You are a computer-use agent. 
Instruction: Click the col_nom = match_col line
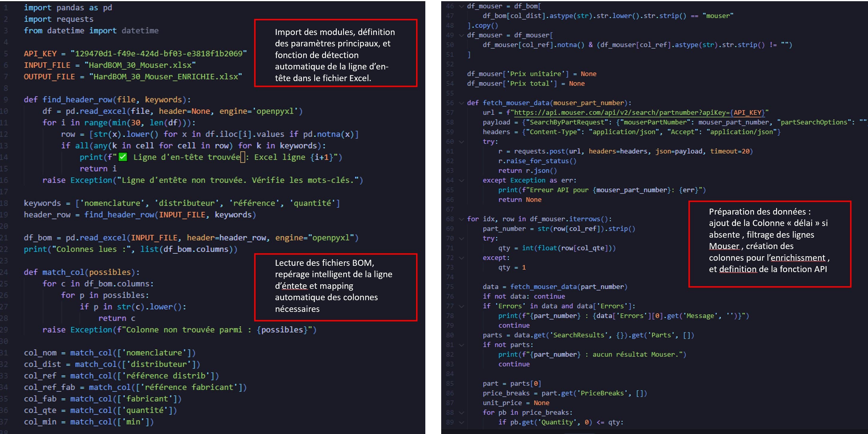(110, 353)
